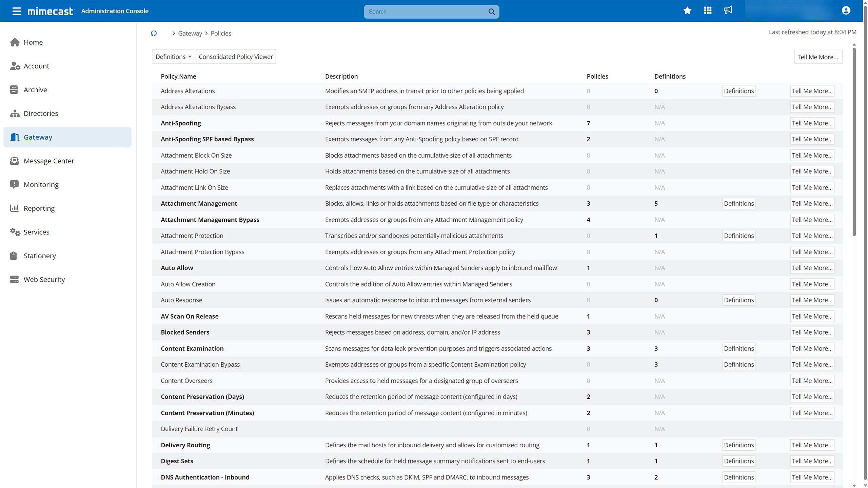Click the Reporting chart icon
Viewport: 868px width, 488px height.
coord(14,208)
